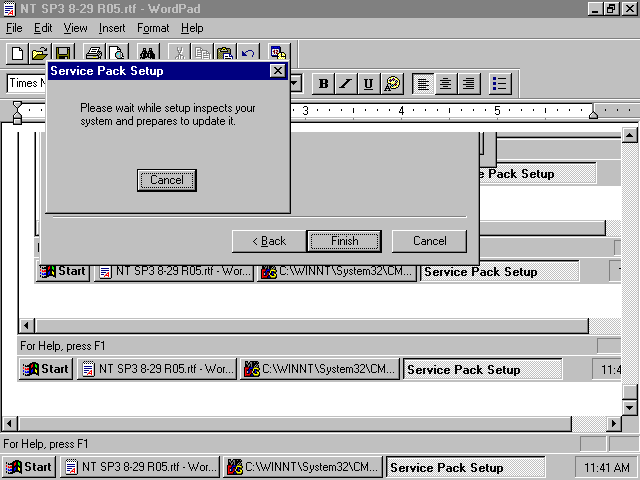This screenshot has height=480, width=640.
Task: Switch to the C:\WINNT\System32 task in bottom taskbar
Action: [x=304, y=467]
